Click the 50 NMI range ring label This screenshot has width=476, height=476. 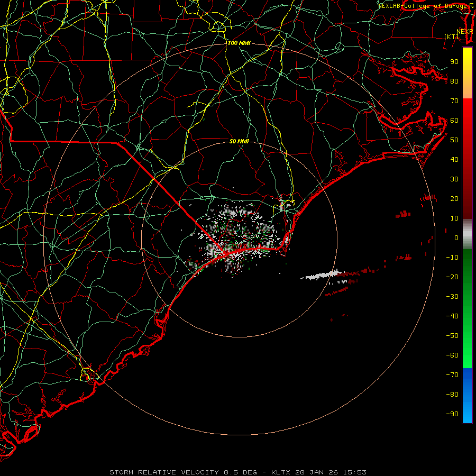tap(239, 141)
